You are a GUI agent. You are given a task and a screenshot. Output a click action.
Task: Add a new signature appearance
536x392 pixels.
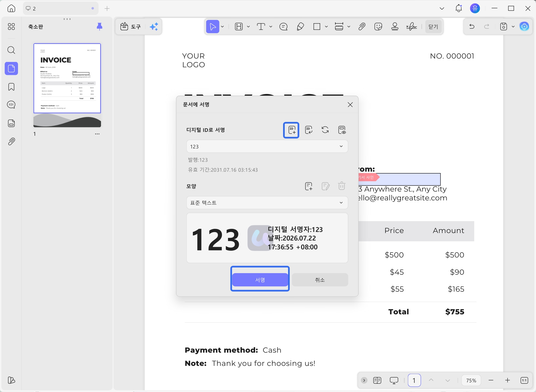tap(309, 186)
